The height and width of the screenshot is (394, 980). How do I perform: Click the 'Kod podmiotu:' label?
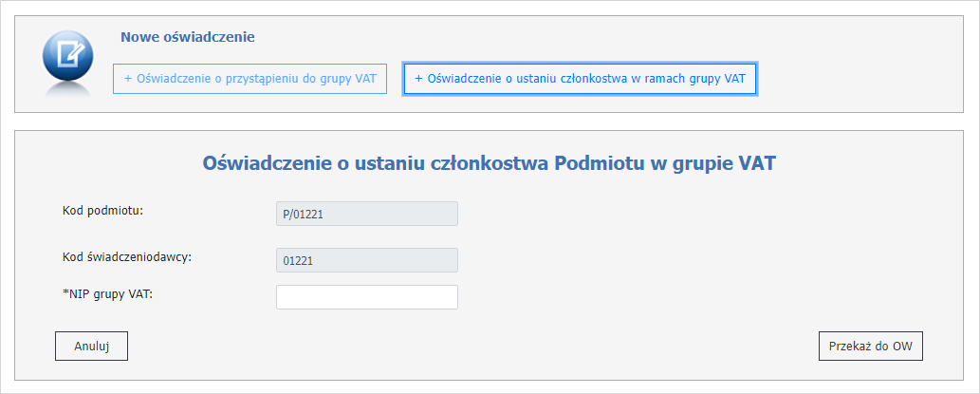click(103, 210)
